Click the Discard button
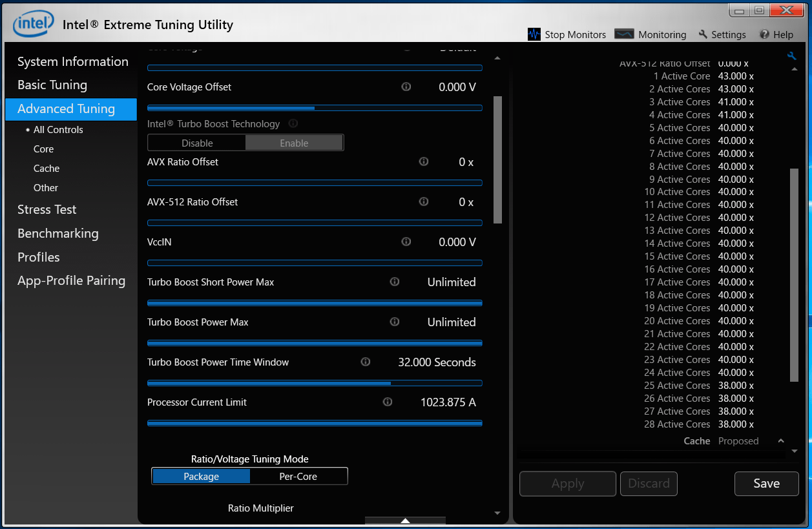The height and width of the screenshot is (529, 812). [649, 483]
